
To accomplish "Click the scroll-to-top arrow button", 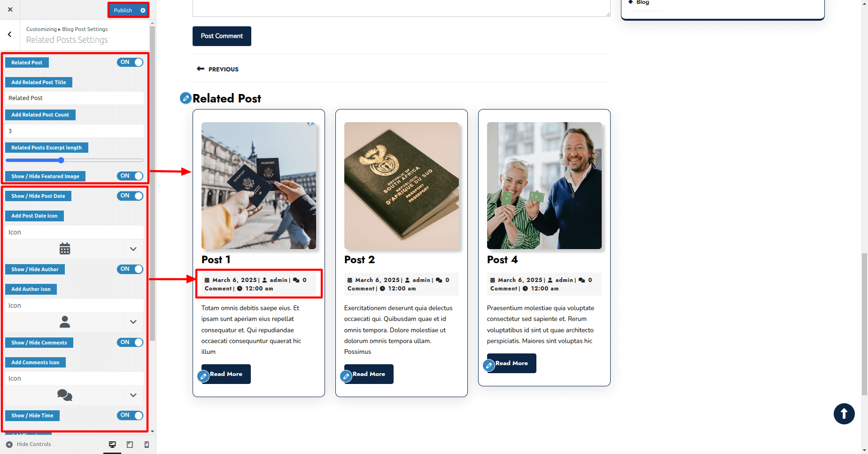I will click(844, 414).
